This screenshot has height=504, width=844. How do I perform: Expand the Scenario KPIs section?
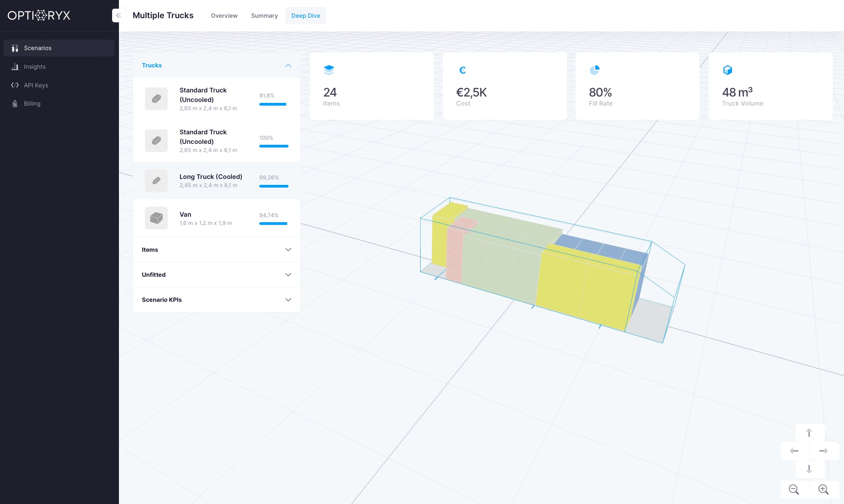click(x=216, y=300)
